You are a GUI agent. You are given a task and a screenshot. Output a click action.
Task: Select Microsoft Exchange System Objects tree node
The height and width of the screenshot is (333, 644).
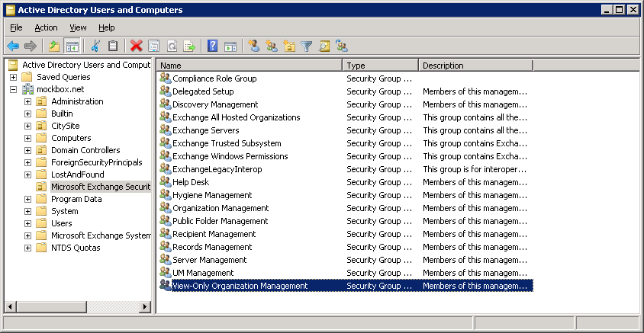[x=101, y=235]
